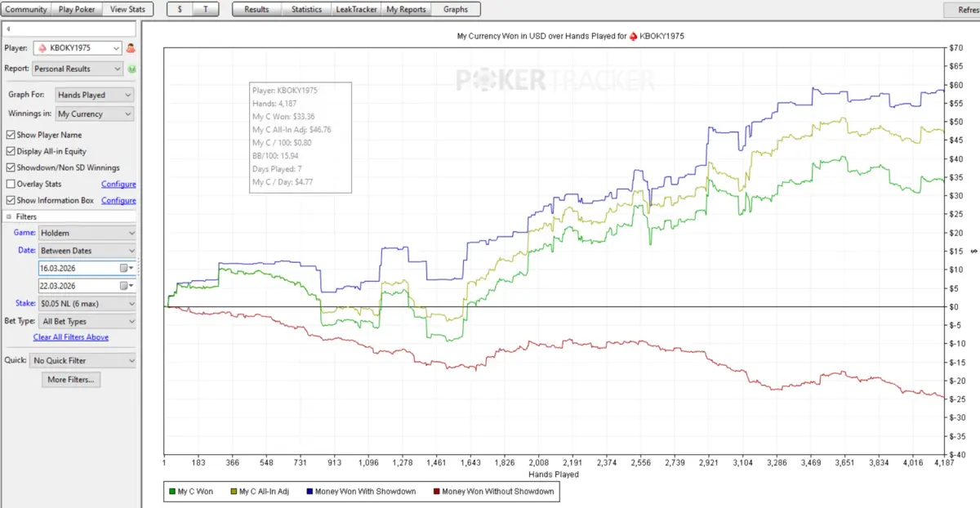Screen dimensions: 980x508
Task: Select the T tournaments button
Action: pyautogui.click(x=206, y=9)
